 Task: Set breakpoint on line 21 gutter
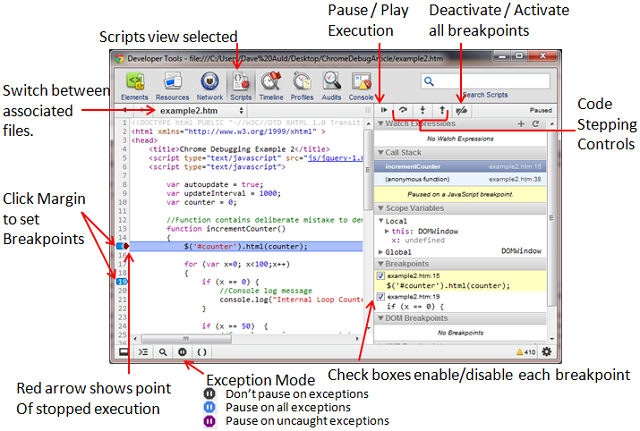[x=122, y=300]
